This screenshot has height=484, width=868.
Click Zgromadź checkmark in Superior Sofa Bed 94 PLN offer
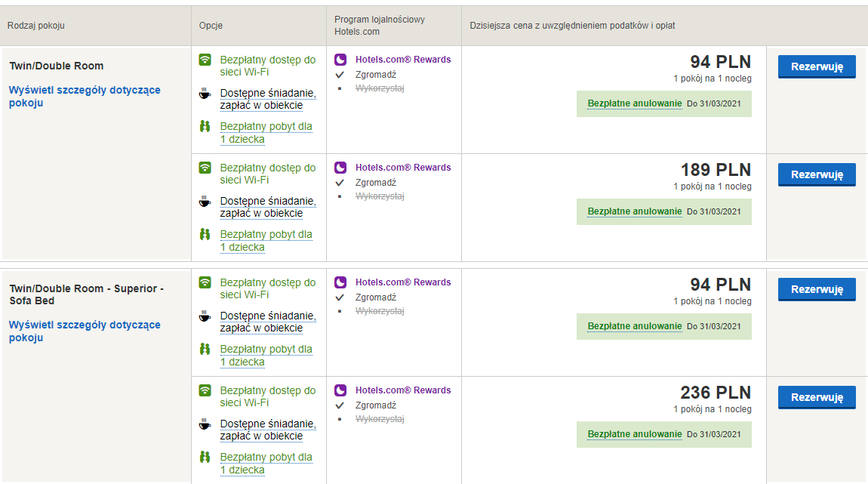340,297
